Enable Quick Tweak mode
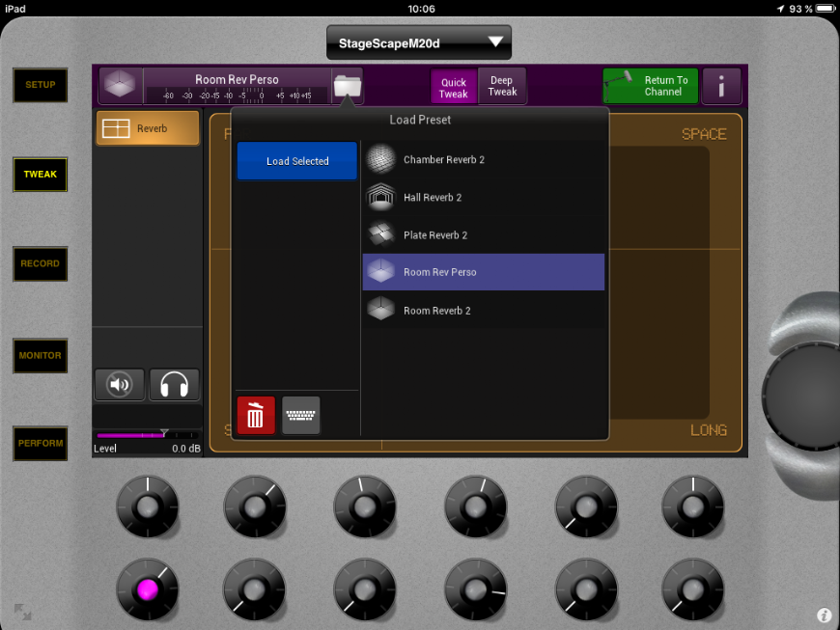Viewport: 840px width, 630px height. tap(453, 87)
